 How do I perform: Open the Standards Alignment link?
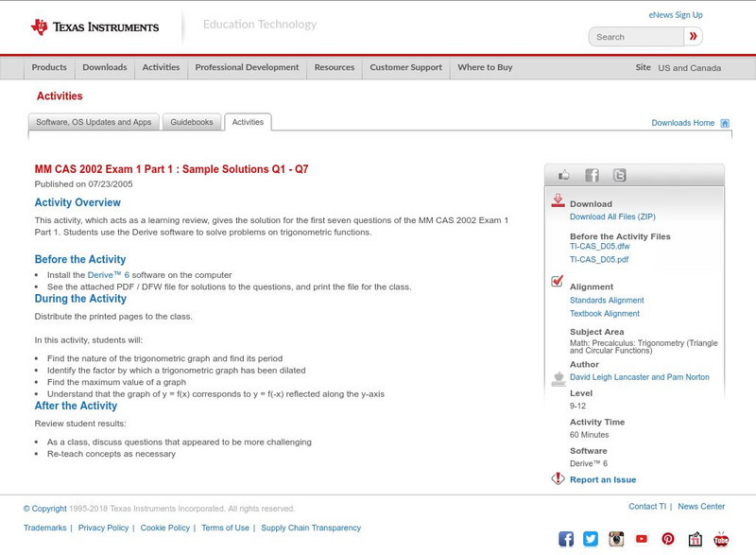point(607,300)
